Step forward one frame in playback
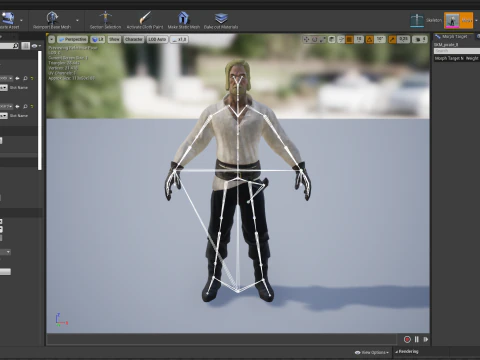 426,339
